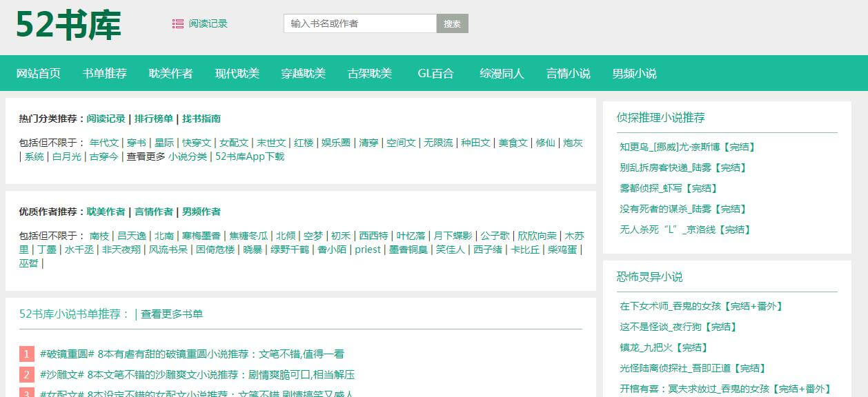868x397 pixels.
Task: Click the 52书库 site logo
Action: [x=68, y=26]
